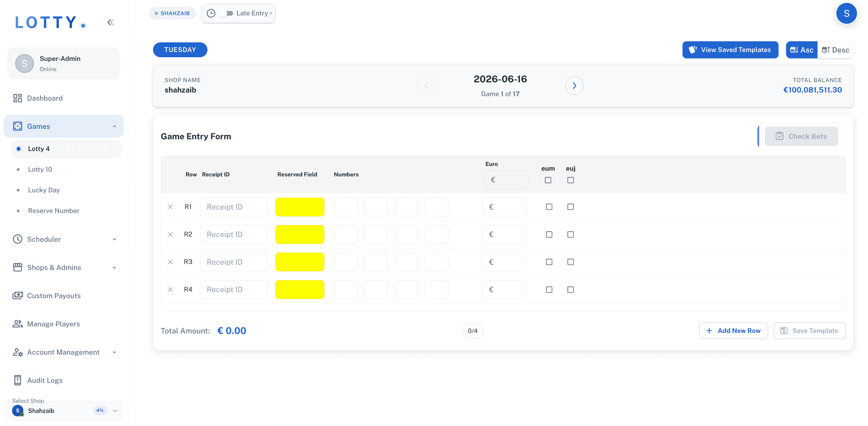Check the euj checkbox in row R3
The image size is (868, 426).
[x=571, y=262]
